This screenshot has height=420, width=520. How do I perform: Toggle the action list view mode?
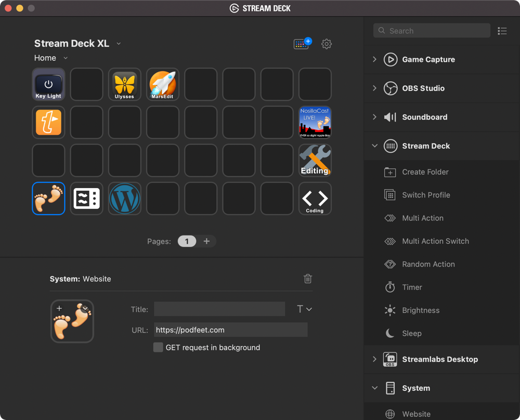pos(502,31)
